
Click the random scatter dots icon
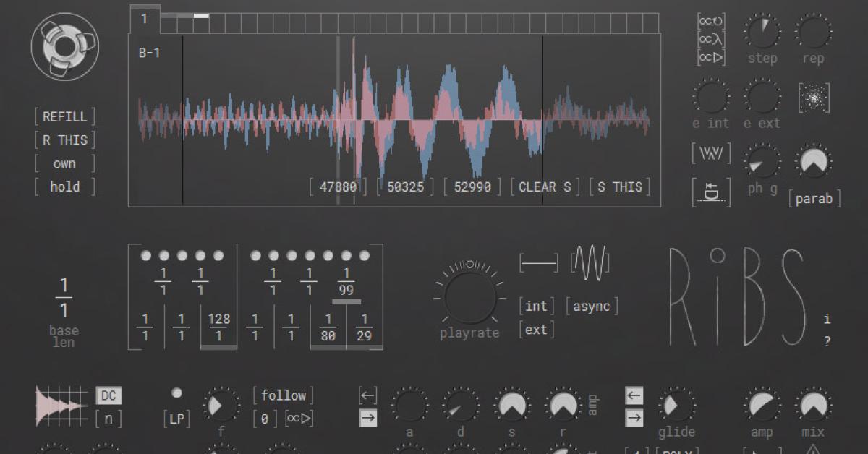coord(813,98)
